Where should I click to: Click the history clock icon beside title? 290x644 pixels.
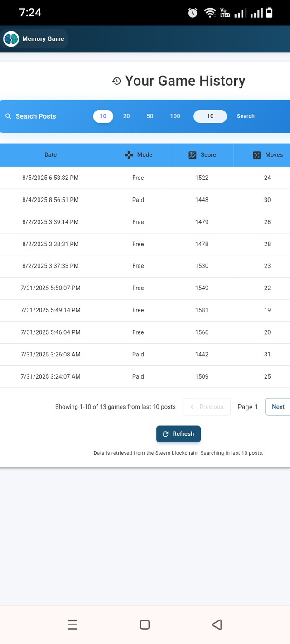tap(116, 81)
